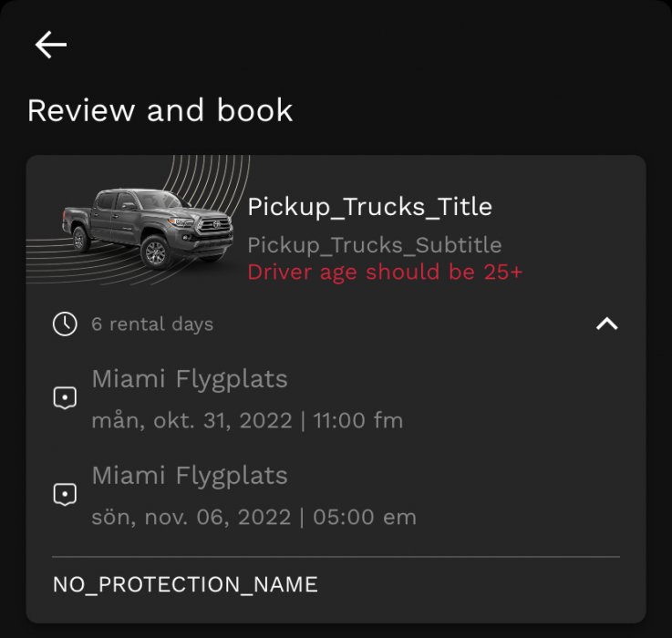Open the NO_PROTECTION_NAME protection option
Image resolution: width=672 pixels, height=638 pixels.
click(185, 584)
